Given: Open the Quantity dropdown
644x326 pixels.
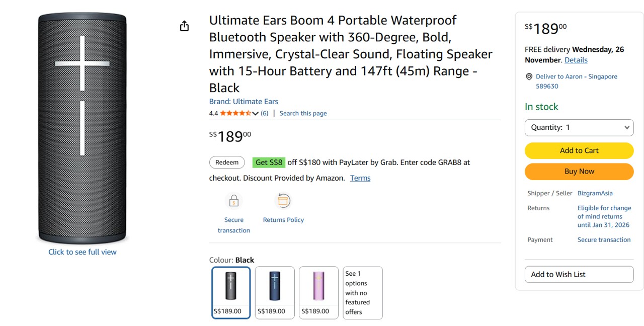Looking at the screenshot, I should 579,127.
